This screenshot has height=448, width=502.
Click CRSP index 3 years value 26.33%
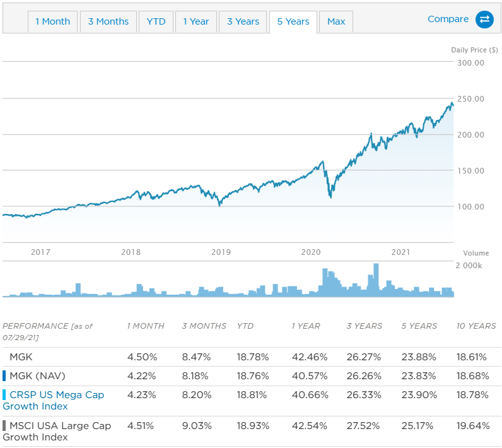tap(364, 395)
